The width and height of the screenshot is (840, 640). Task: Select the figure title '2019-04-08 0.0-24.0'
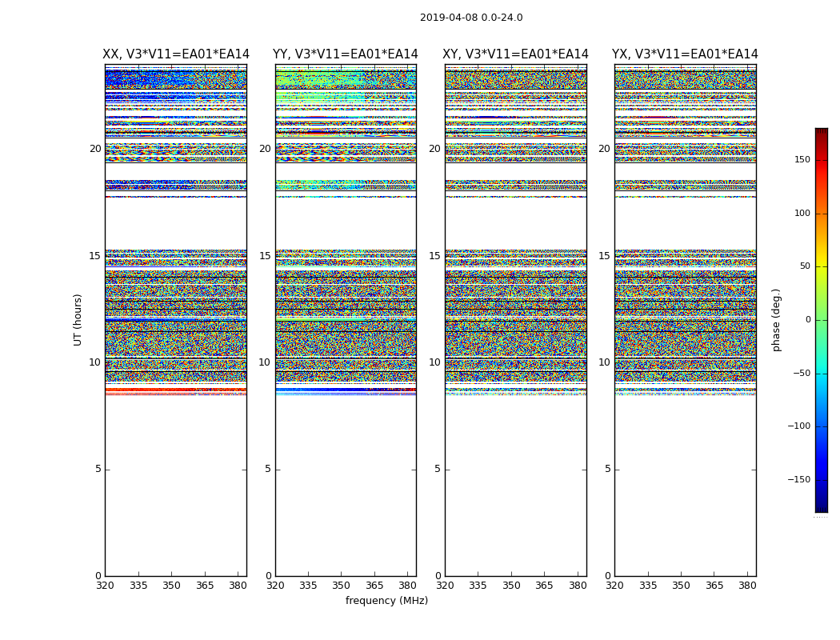pyautogui.click(x=471, y=18)
